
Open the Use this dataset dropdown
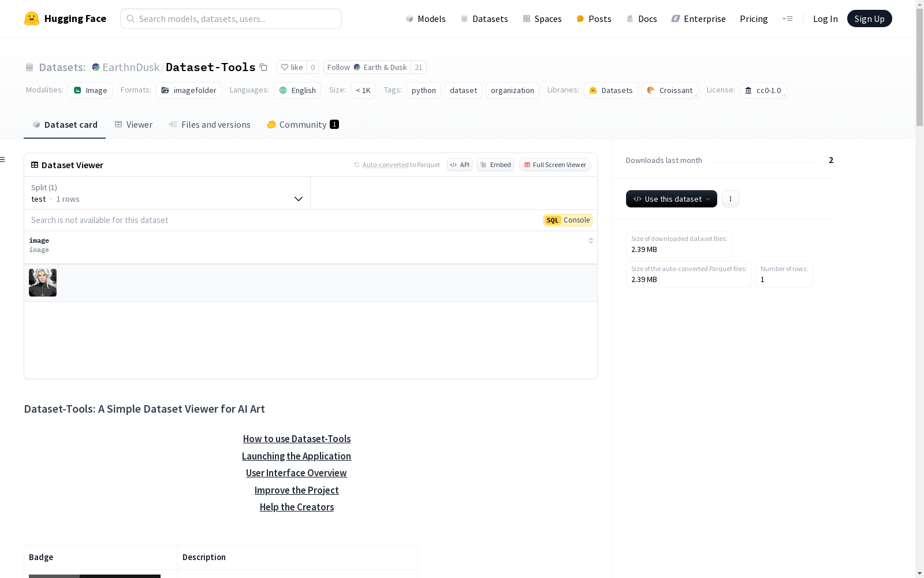672,199
